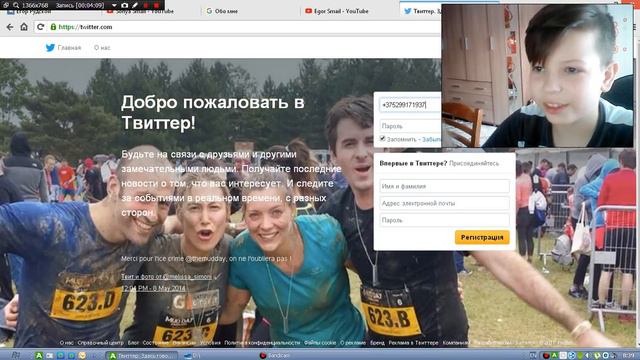640x360 pixels.
Task: Open the Состояние footer link
Action: (x=156, y=343)
